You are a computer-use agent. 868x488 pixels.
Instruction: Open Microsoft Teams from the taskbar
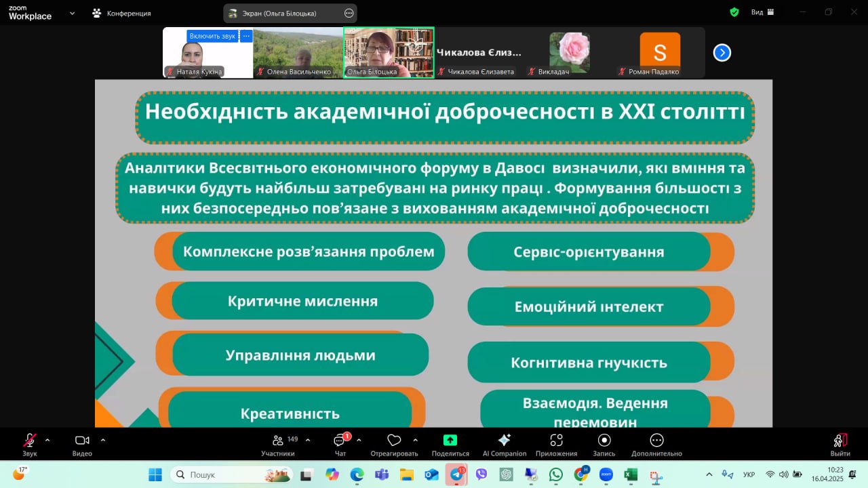(x=381, y=474)
